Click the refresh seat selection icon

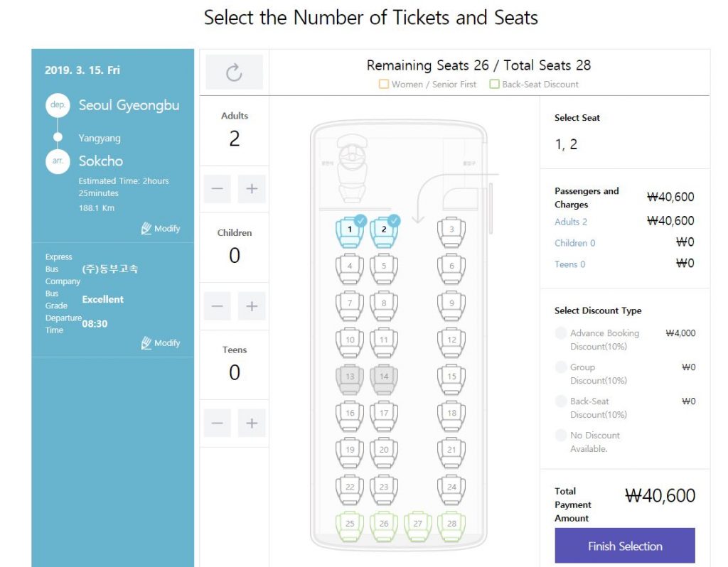(x=234, y=72)
